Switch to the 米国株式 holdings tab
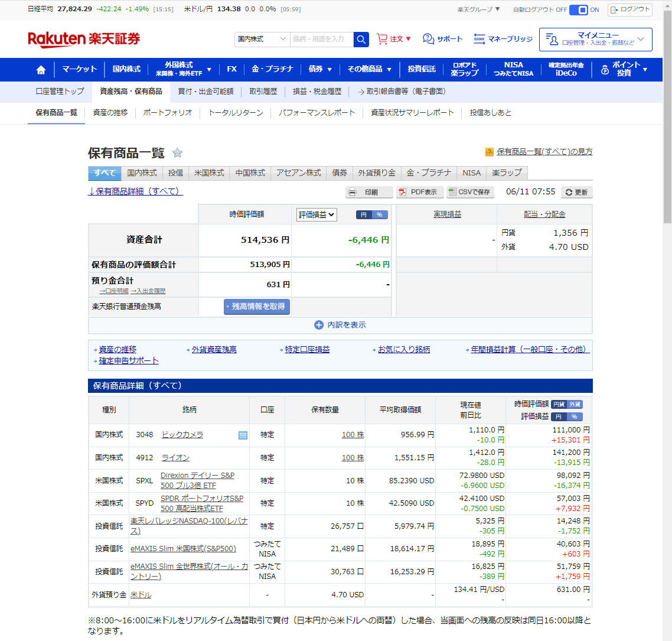The image size is (672, 641). (209, 173)
